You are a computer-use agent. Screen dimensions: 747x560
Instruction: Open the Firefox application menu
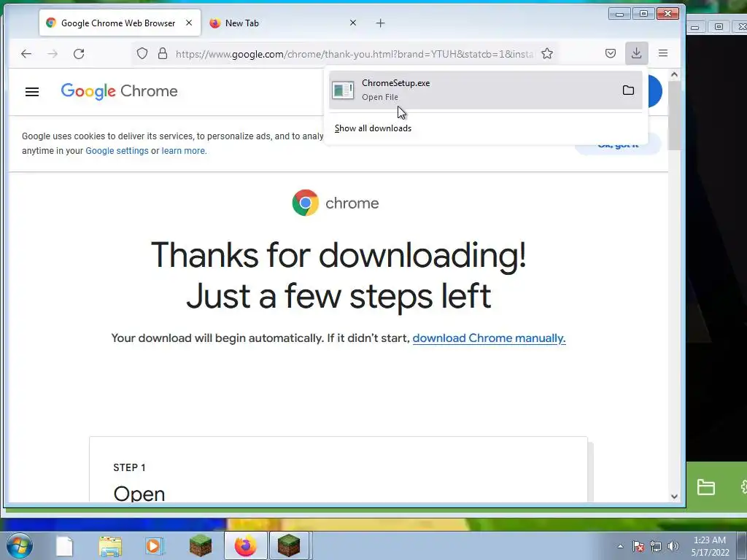coord(662,53)
